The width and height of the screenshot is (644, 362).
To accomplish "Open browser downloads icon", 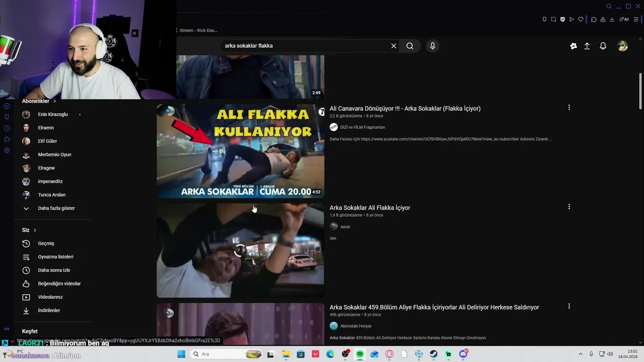I will (x=612, y=19).
